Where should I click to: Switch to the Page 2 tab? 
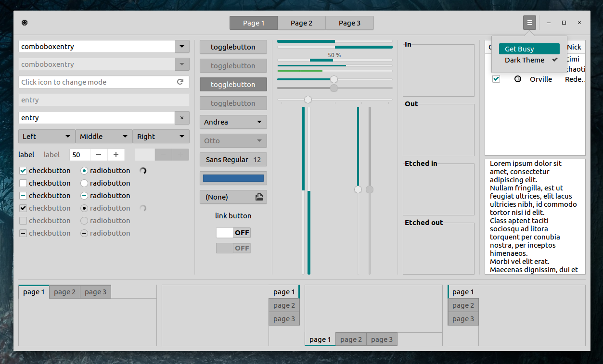click(x=301, y=23)
